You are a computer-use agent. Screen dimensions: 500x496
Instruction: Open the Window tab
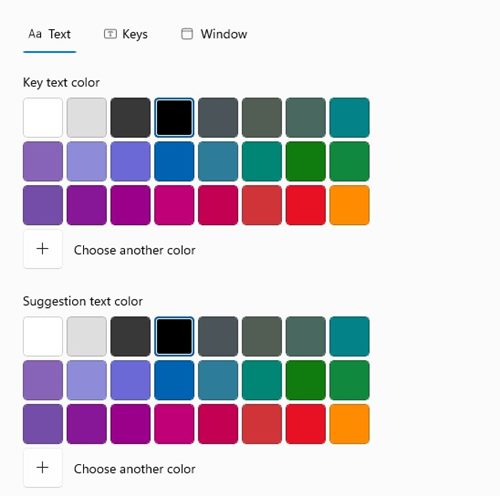(x=214, y=34)
